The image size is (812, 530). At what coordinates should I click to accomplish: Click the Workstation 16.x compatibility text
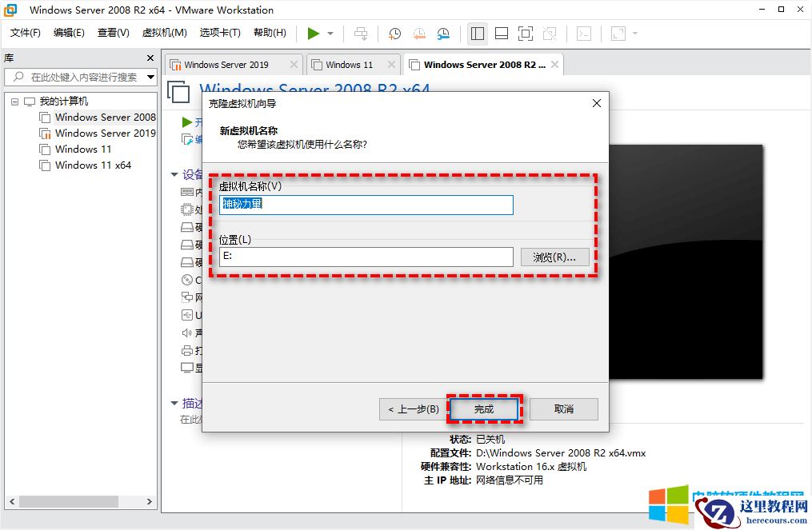531,467
